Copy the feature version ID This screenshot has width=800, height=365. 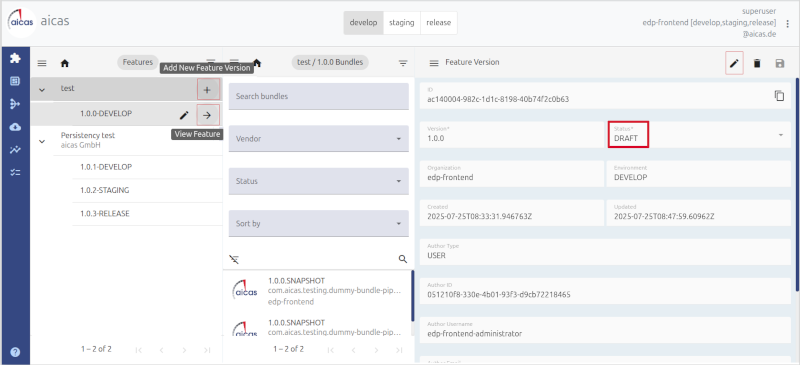point(779,95)
